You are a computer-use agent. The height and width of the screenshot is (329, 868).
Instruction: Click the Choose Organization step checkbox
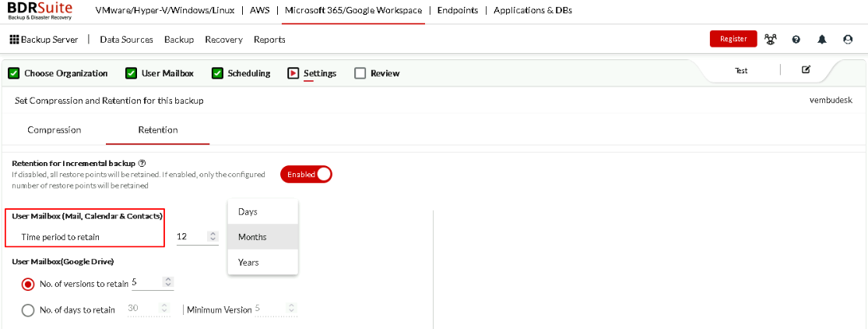pyautogui.click(x=14, y=73)
